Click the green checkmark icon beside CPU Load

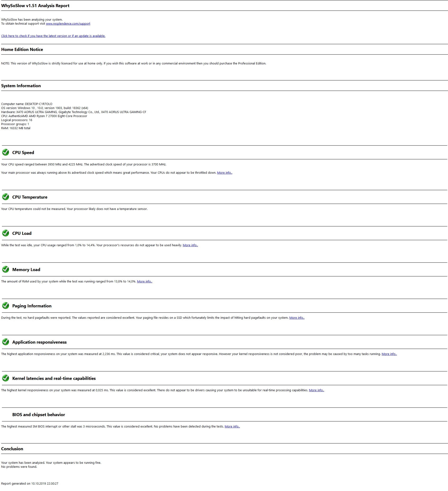(5, 233)
